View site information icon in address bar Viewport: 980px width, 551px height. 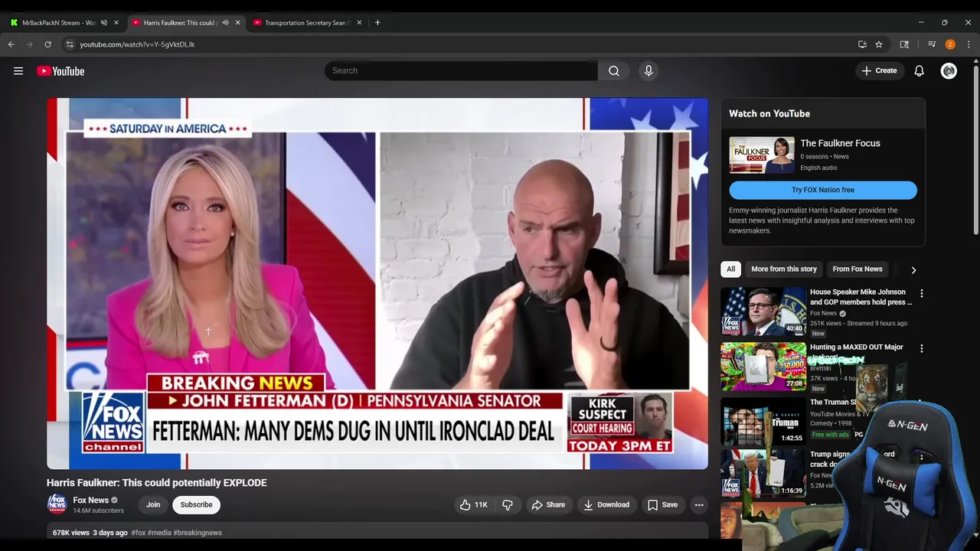pos(70,44)
